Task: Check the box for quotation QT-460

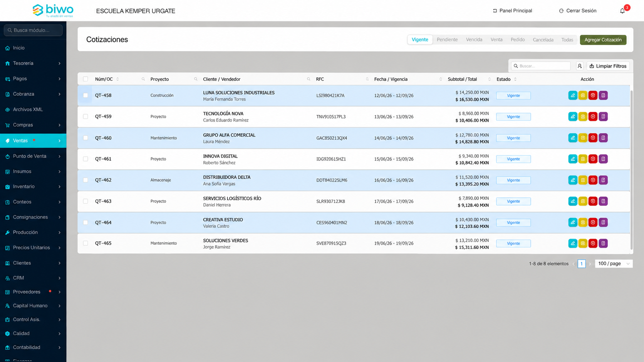Action: tap(86, 138)
